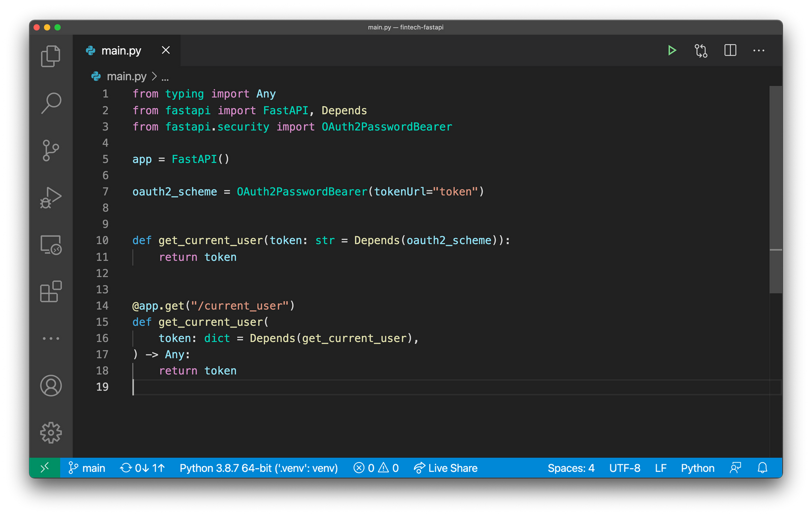Toggle the Problems panel via the error indicator
Image resolution: width=812 pixels, height=517 pixels.
click(x=376, y=468)
